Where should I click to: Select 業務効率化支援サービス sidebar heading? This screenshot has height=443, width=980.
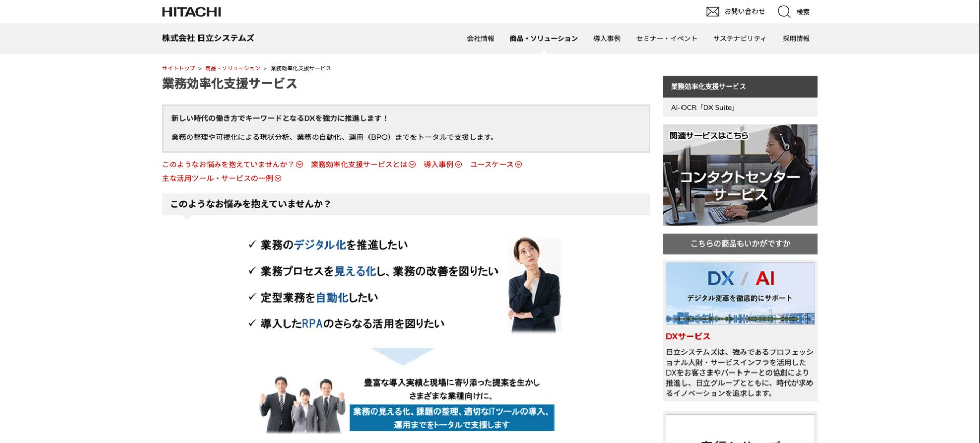pos(740,87)
